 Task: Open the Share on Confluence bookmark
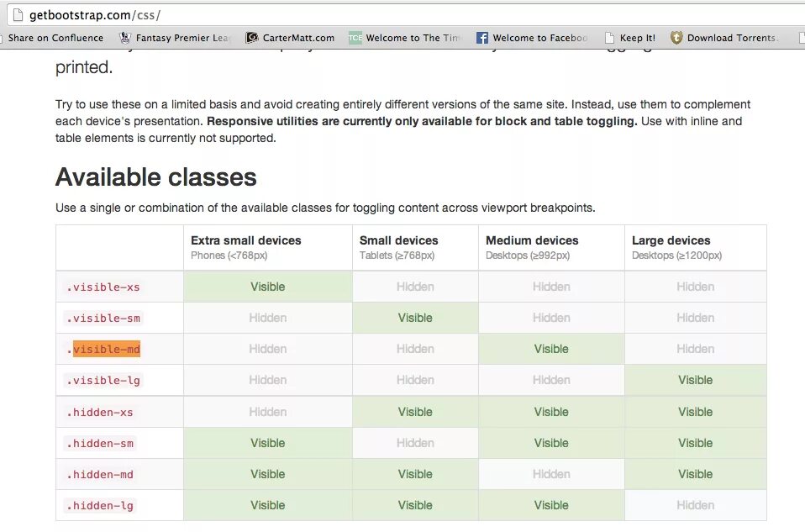click(55, 37)
